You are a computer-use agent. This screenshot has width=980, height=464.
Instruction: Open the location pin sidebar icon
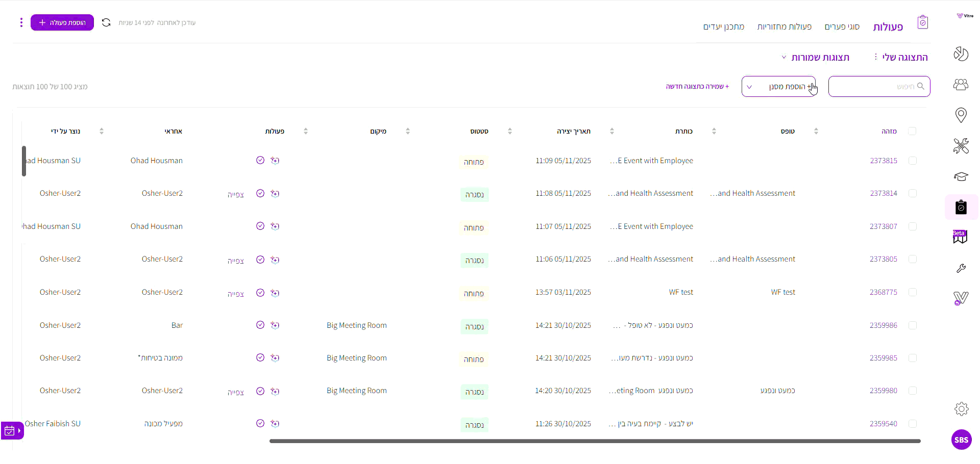click(x=961, y=115)
